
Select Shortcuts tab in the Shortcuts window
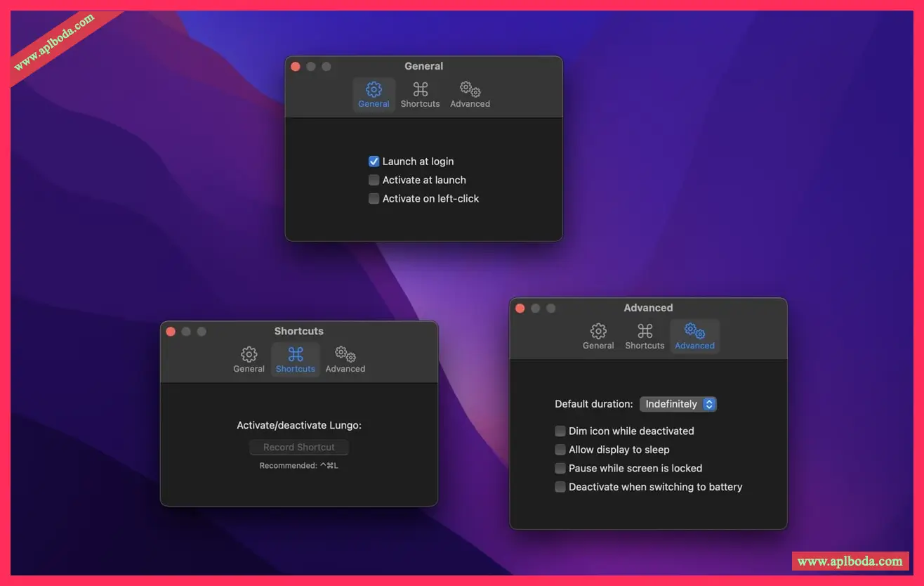[x=296, y=360]
